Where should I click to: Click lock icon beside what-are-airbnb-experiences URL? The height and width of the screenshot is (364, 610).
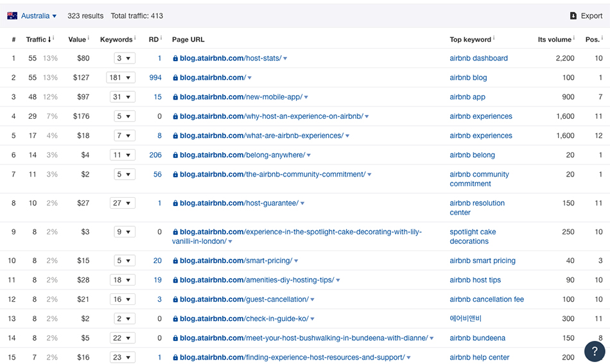tap(175, 135)
